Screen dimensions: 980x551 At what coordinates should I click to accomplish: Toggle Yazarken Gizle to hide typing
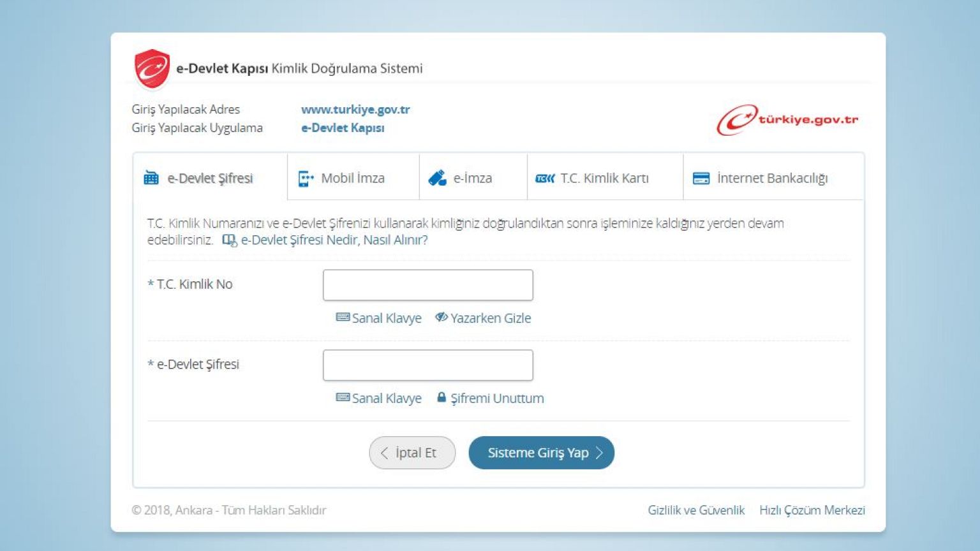[483, 318]
